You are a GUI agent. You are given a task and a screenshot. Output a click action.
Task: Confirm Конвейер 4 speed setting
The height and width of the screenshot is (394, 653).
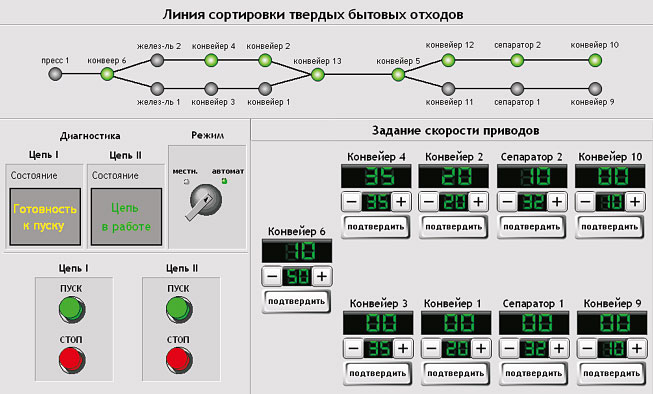(376, 227)
